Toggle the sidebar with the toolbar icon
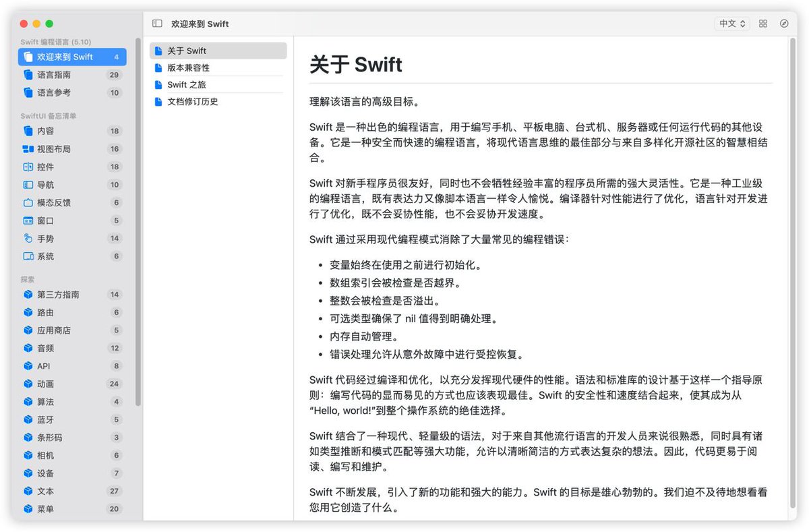The height and width of the screenshot is (532, 809). tap(157, 24)
